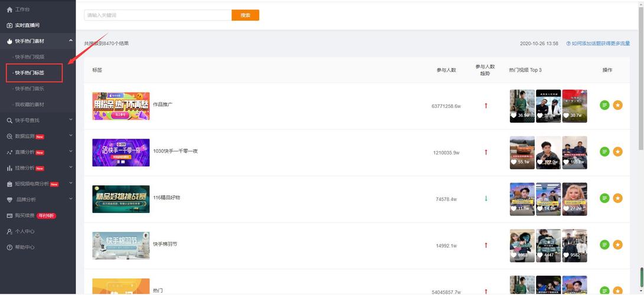This screenshot has height=295, width=644.
Task: Expand the 挂榜分析 chevron
Action: click(x=71, y=168)
